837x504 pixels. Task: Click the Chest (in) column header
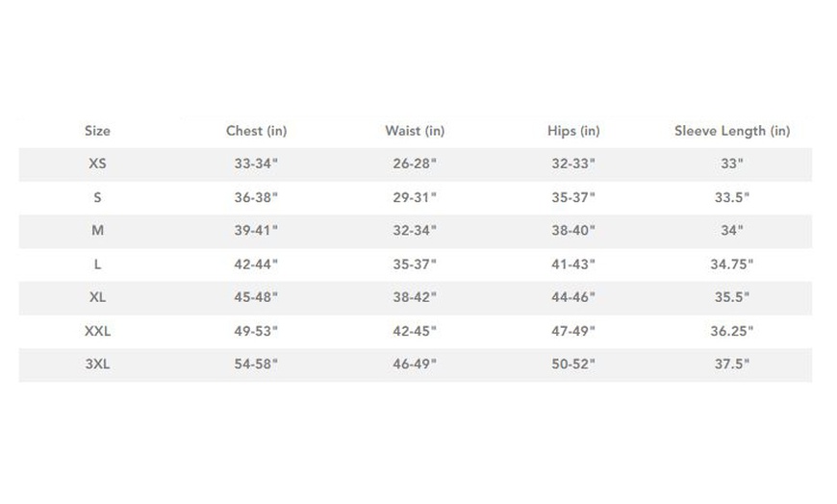click(256, 131)
